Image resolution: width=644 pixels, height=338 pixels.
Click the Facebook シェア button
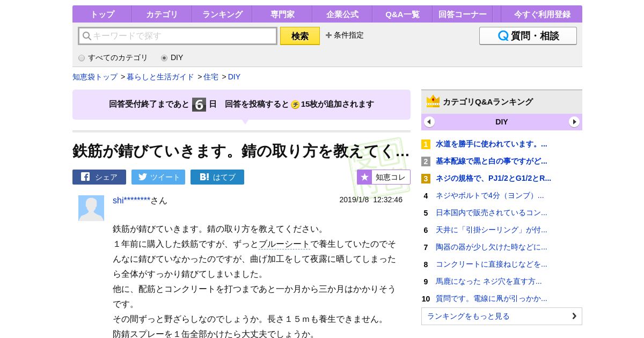click(x=99, y=177)
